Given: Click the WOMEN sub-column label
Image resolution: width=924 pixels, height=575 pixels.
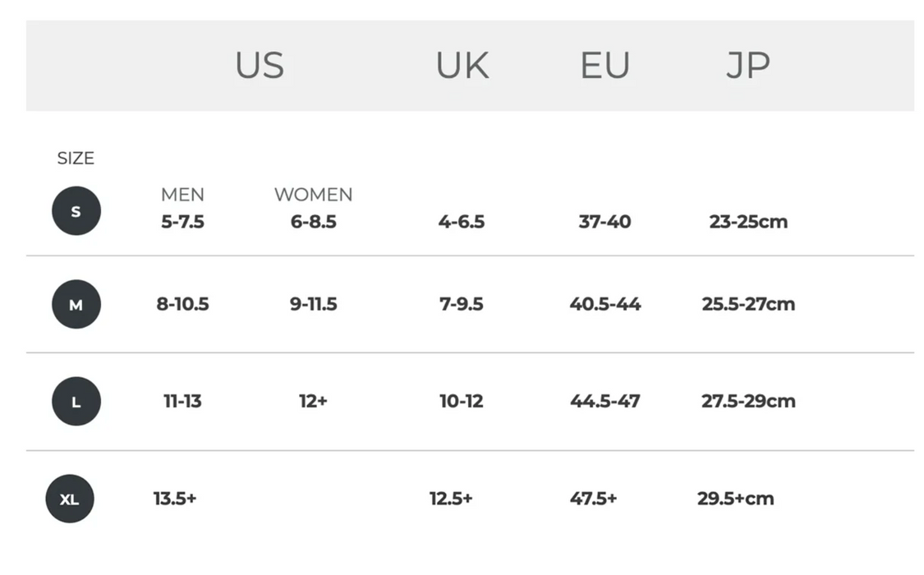Looking at the screenshot, I should pyautogui.click(x=313, y=195).
